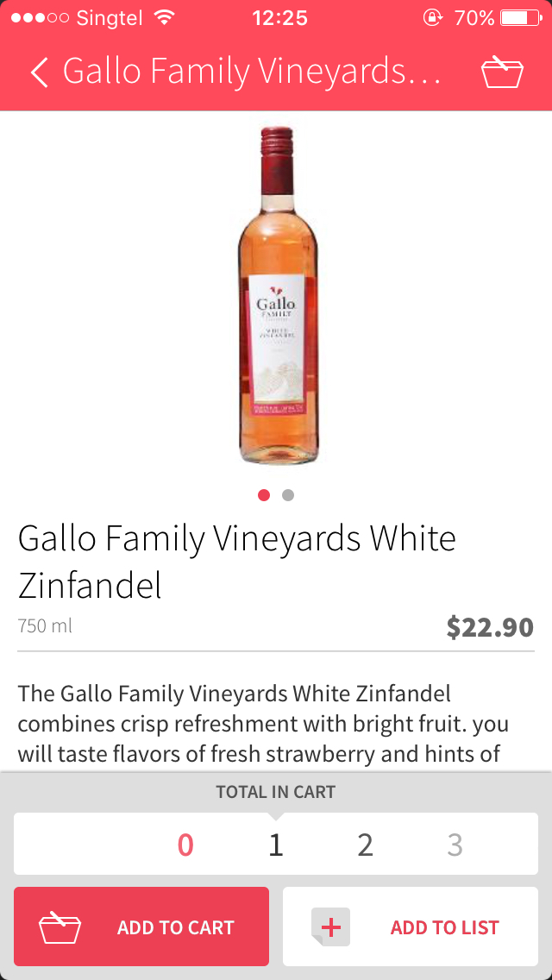Tap the plus note icon for list
Viewport: 552px width, 980px height.
(x=331, y=927)
